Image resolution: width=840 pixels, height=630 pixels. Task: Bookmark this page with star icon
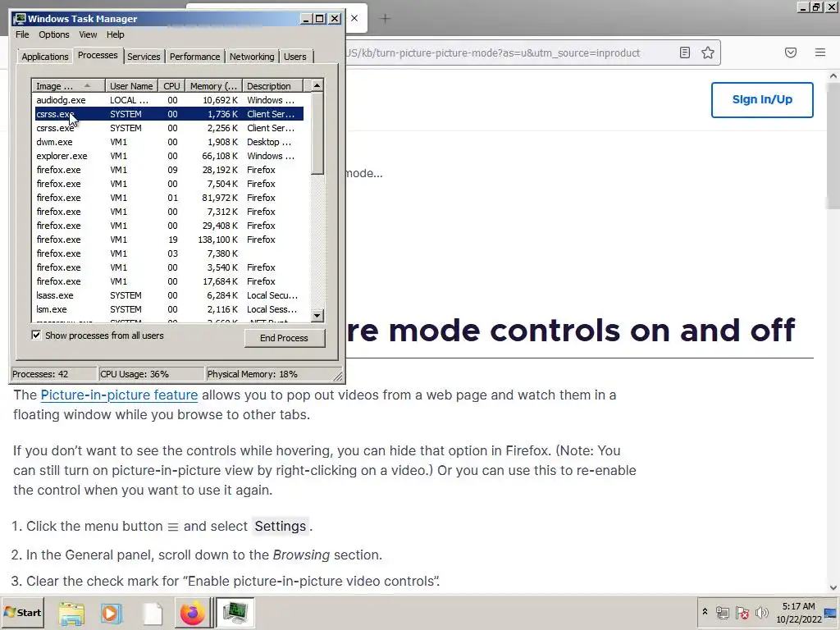click(x=708, y=52)
